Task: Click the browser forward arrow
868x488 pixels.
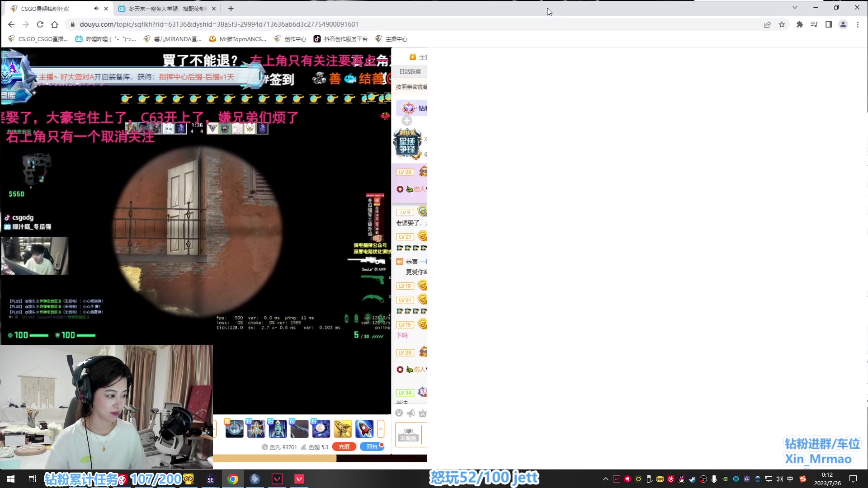Action: [26, 24]
